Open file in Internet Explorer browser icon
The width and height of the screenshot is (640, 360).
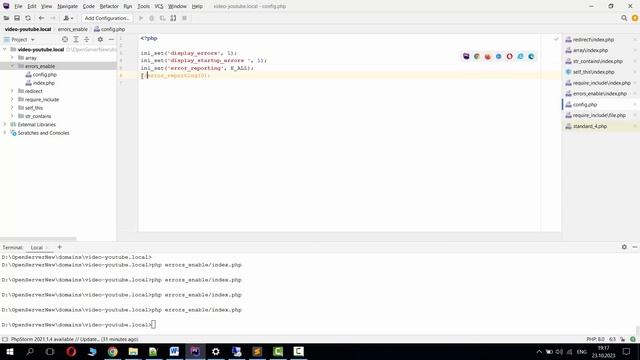point(520,56)
